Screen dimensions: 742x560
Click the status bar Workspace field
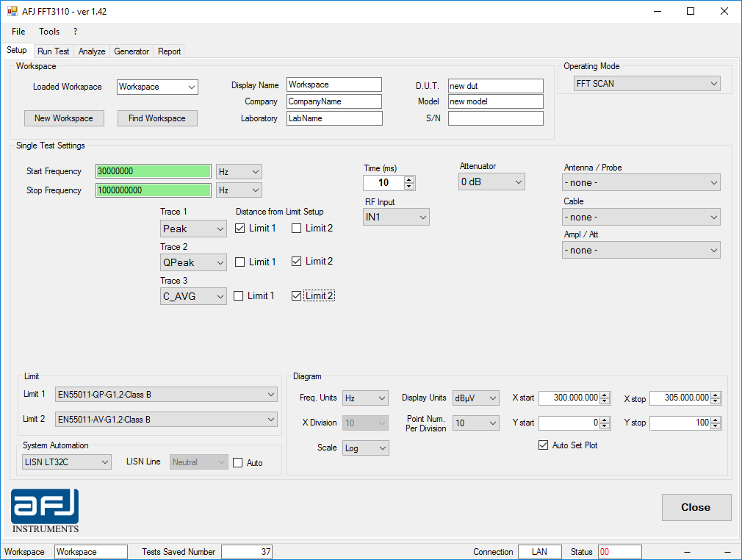91,552
